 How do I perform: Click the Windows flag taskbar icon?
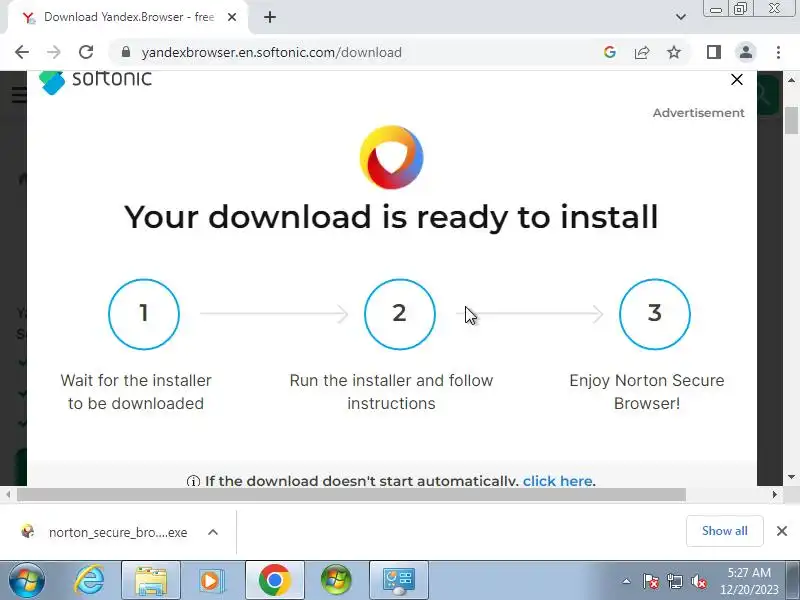(336, 580)
